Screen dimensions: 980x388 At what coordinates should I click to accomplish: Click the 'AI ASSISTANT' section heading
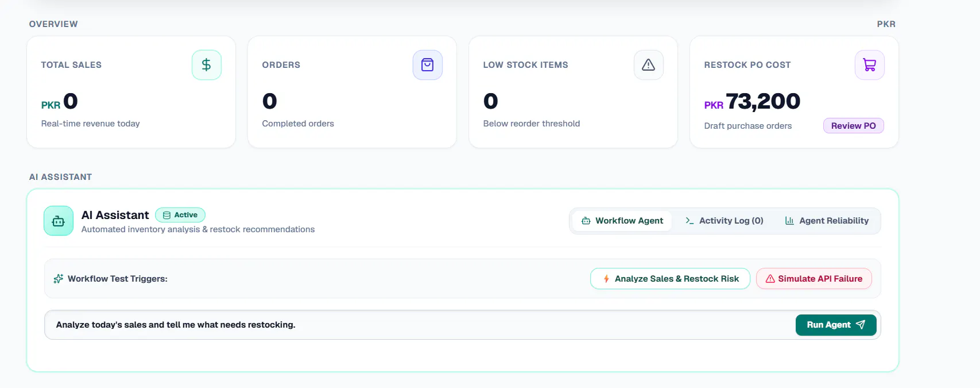60,177
